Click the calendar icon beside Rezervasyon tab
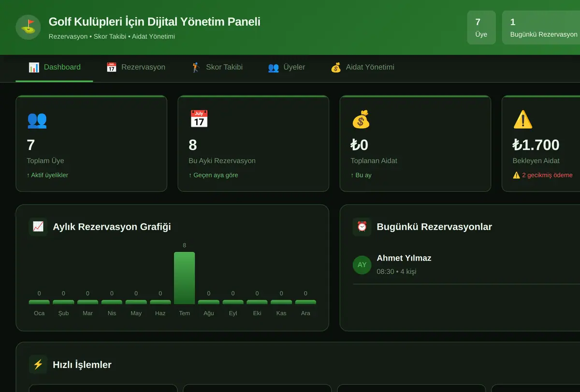Viewport: 580px width, 392px height. (x=111, y=67)
